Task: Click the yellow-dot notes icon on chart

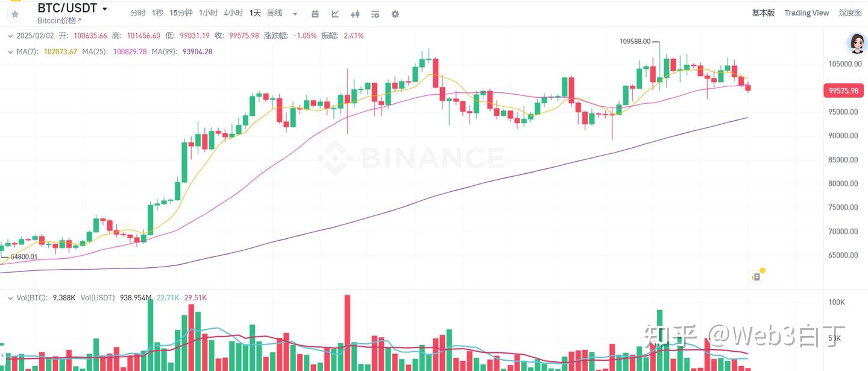Action: click(x=756, y=277)
